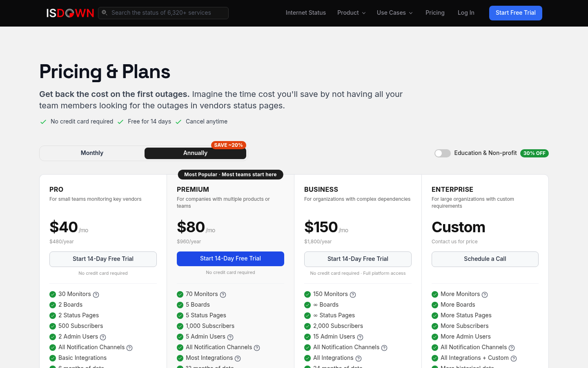Click the $480/year text

tap(62, 242)
